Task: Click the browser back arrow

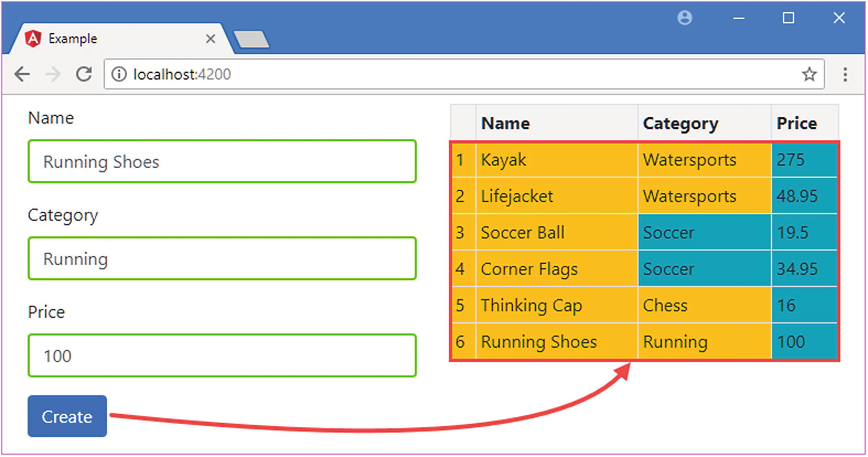Action: pos(22,74)
